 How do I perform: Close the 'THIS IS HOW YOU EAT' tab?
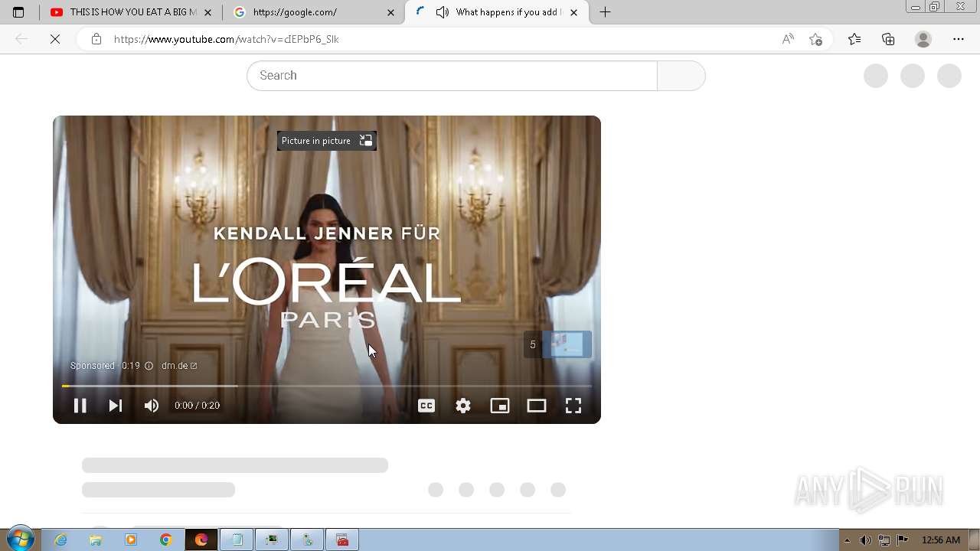pos(207,12)
